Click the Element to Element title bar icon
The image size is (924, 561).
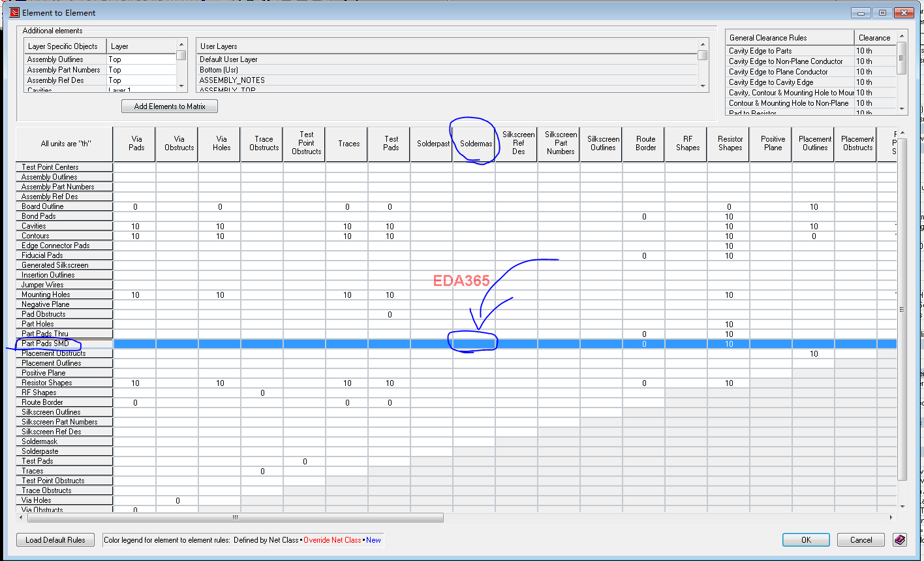coord(14,12)
